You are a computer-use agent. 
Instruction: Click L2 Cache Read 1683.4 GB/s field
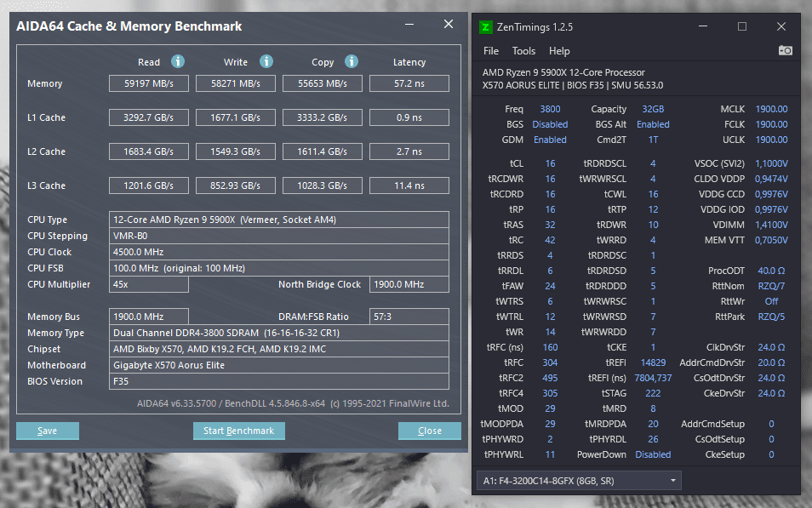pyautogui.click(x=149, y=151)
